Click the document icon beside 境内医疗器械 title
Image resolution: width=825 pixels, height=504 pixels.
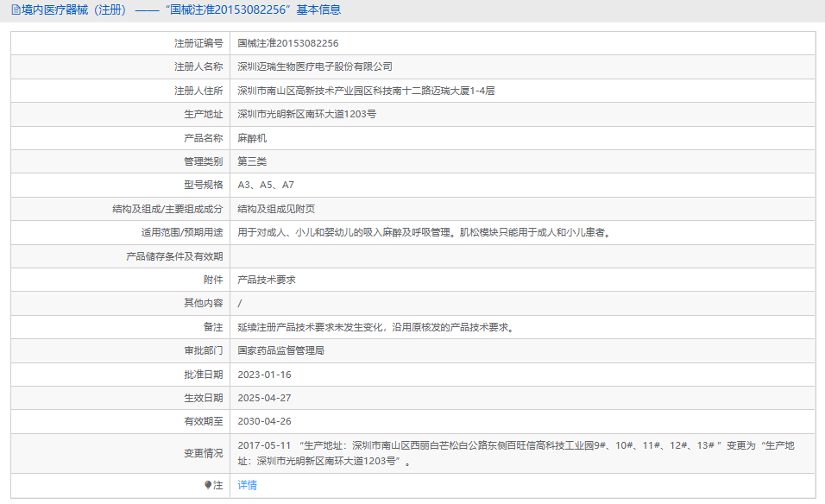point(16,10)
